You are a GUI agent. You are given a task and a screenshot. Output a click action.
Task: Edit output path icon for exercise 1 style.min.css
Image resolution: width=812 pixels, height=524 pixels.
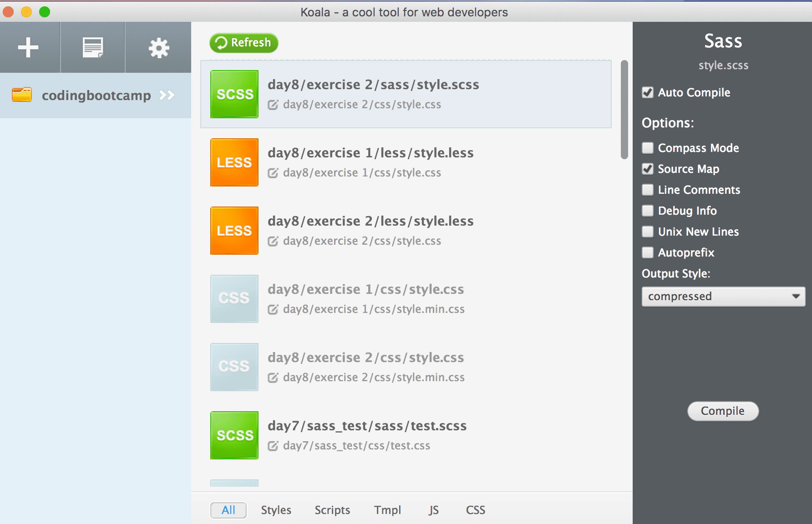click(273, 309)
